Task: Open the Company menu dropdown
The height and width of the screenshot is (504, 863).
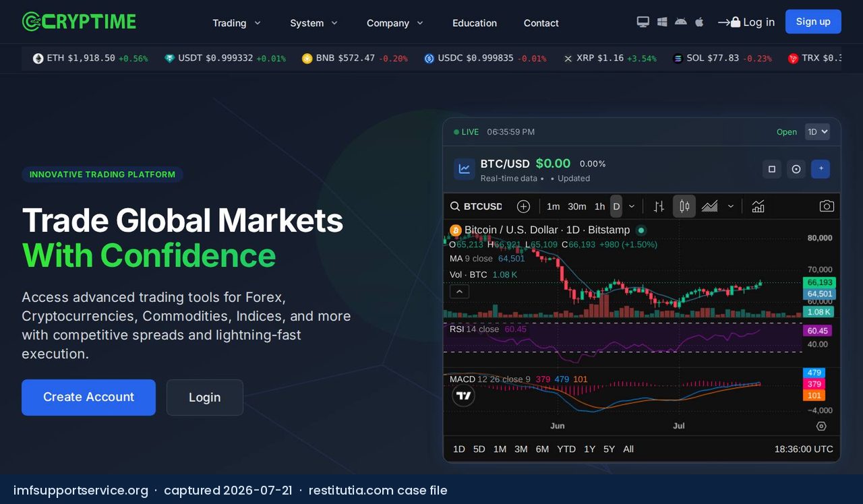Action: [x=395, y=23]
